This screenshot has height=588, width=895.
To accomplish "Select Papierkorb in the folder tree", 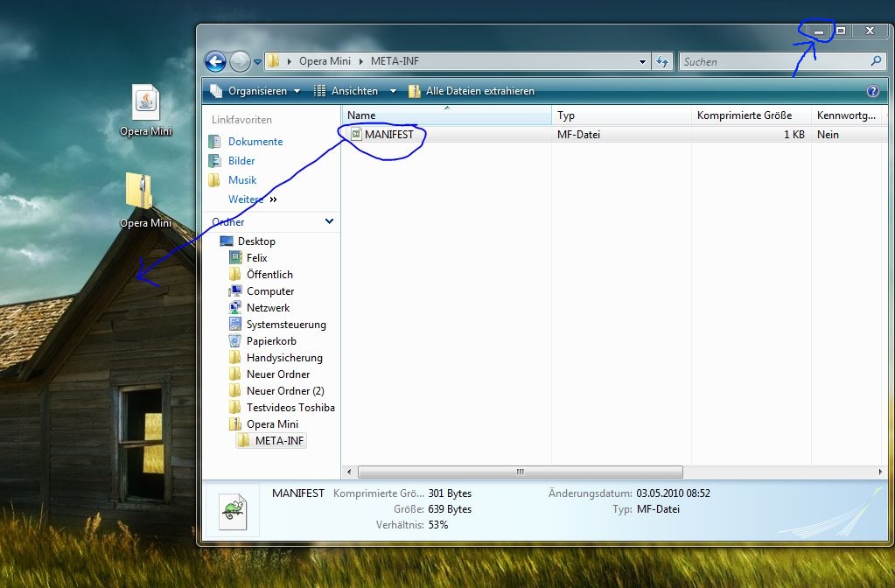I will pyautogui.click(x=271, y=341).
